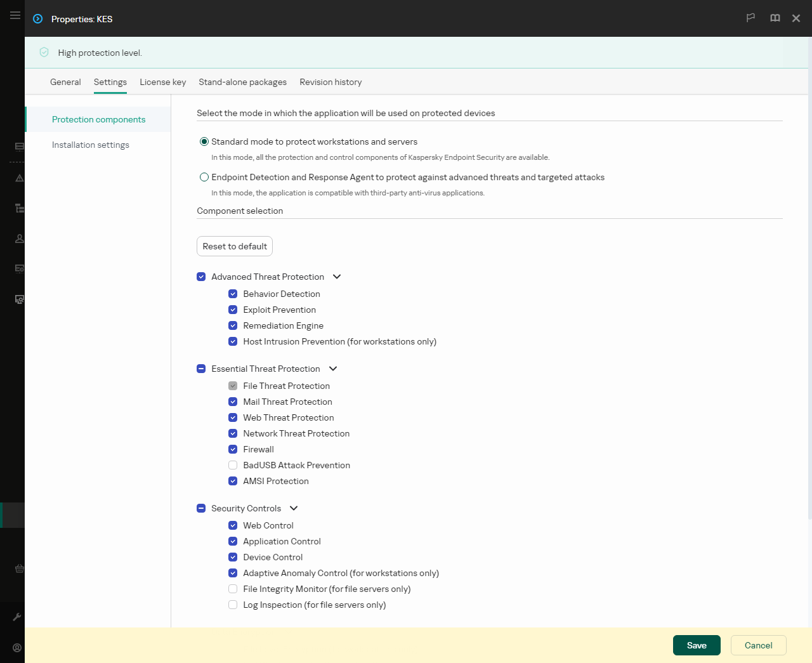This screenshot has width=812, height=663.
Task: Click the warning triangle sidebar icon
Action: [x=19, y=178]
